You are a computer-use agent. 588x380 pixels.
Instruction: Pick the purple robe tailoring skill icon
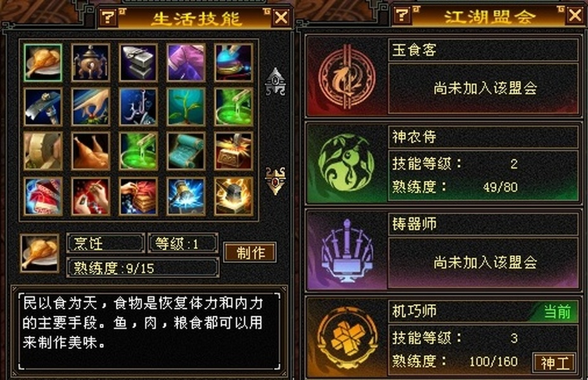[186, 63]
